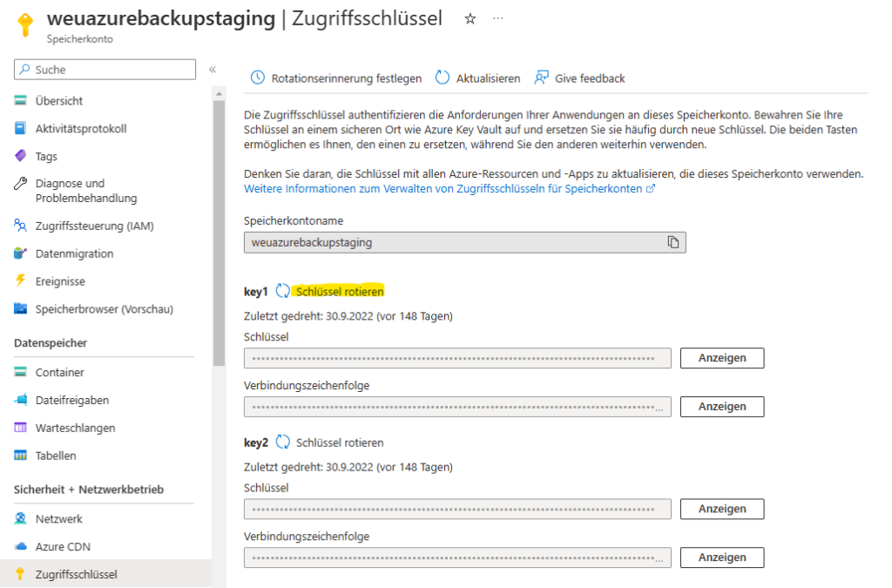Viewport: 892px width, 588px height.
Task: Click the Give feedback person icon
Action: tap(541, 78)
